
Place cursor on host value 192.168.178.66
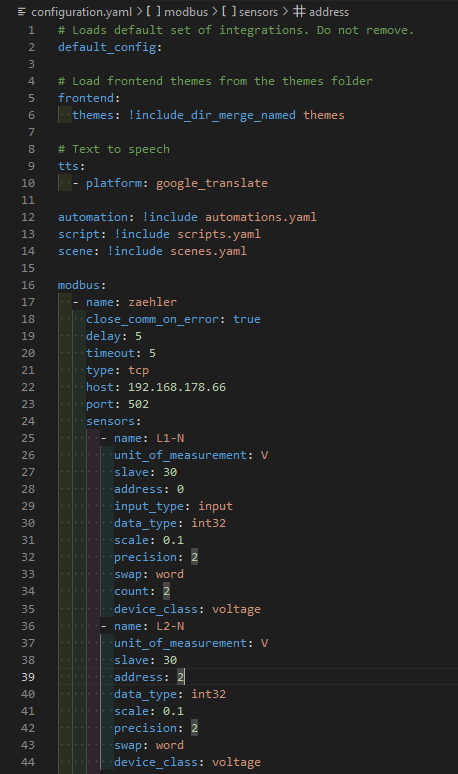tap(177, 387)
